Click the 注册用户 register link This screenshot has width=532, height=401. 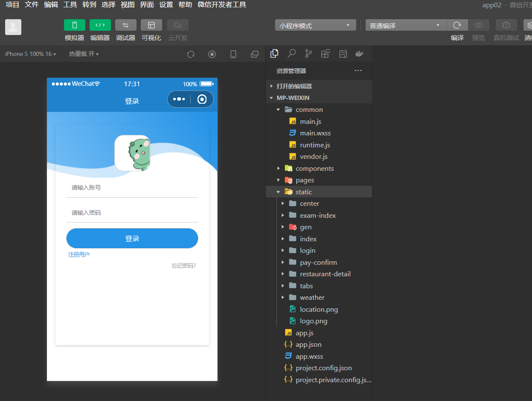point(79,255)
